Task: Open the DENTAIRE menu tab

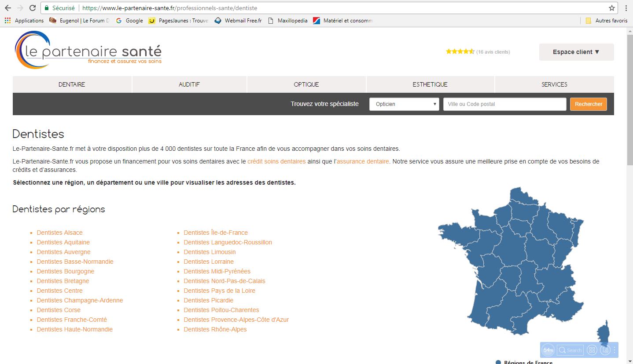Action: point(72,84)
